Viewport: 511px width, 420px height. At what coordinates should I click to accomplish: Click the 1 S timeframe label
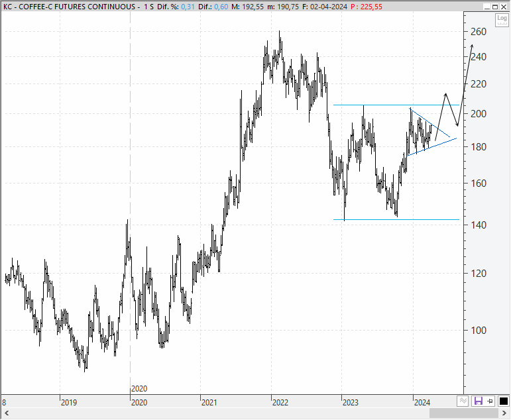(x=148, y=7)
